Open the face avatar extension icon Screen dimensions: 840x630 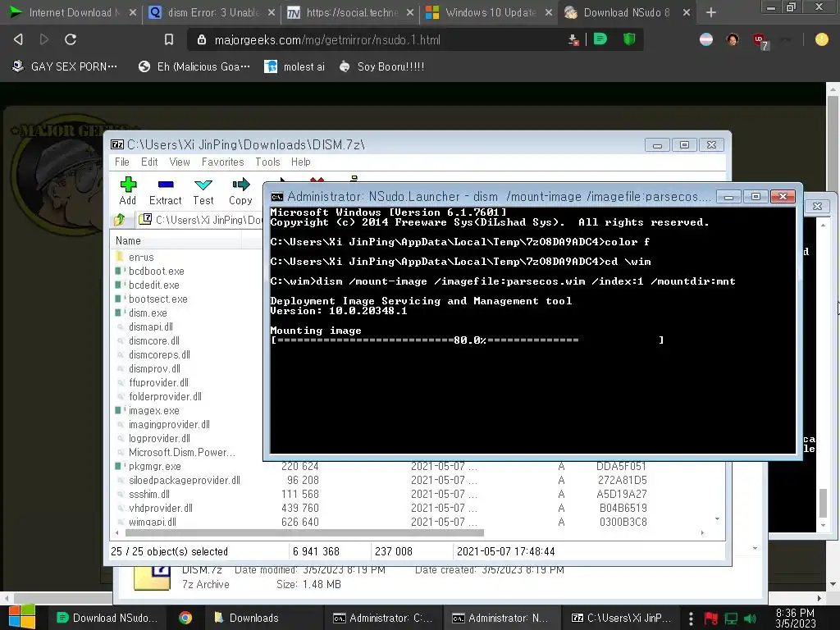(733, 39)
